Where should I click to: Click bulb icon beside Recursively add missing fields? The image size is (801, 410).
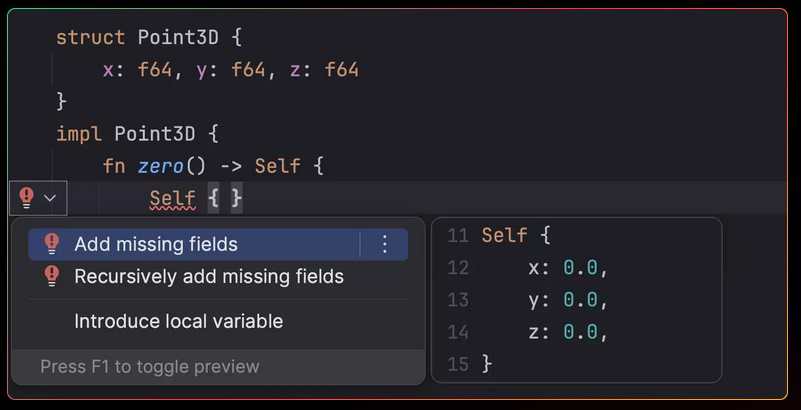[52, 276]
